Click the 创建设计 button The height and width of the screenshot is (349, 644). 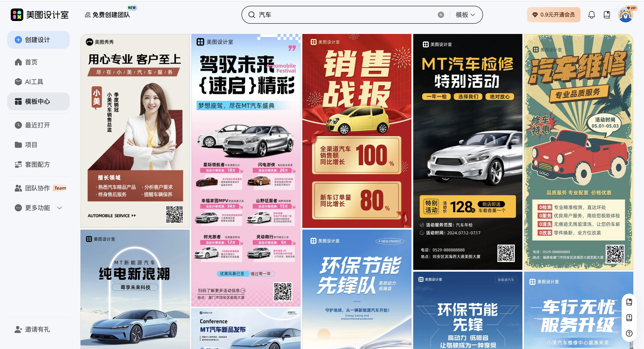(x=38, y=40)
